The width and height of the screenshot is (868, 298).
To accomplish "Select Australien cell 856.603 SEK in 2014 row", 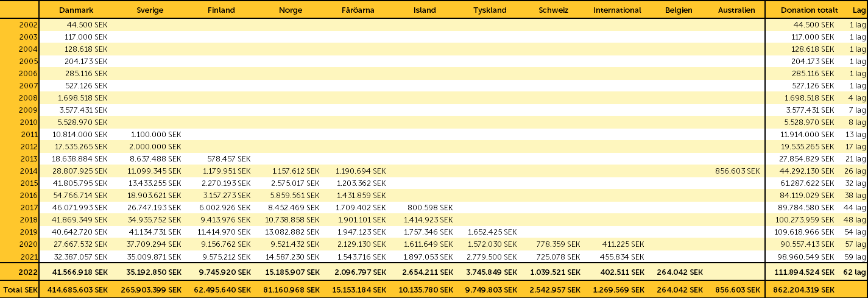I will (738, 171).
